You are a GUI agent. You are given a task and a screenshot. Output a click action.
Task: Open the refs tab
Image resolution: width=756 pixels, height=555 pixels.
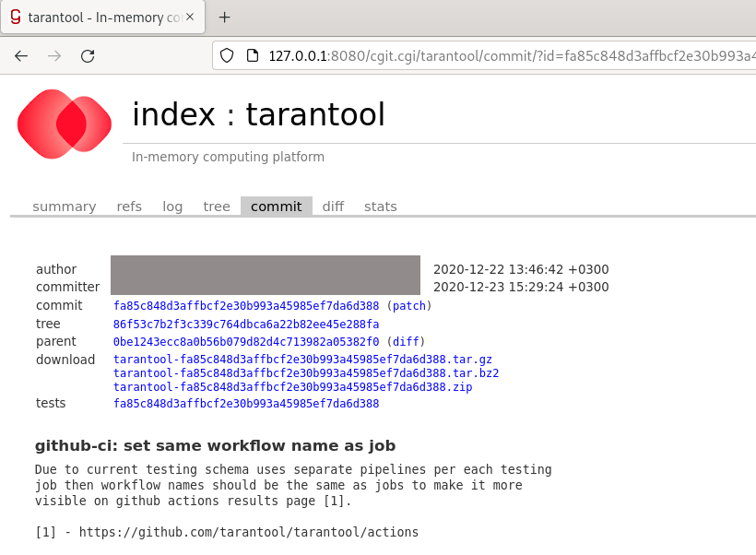(x=129, y=207)
